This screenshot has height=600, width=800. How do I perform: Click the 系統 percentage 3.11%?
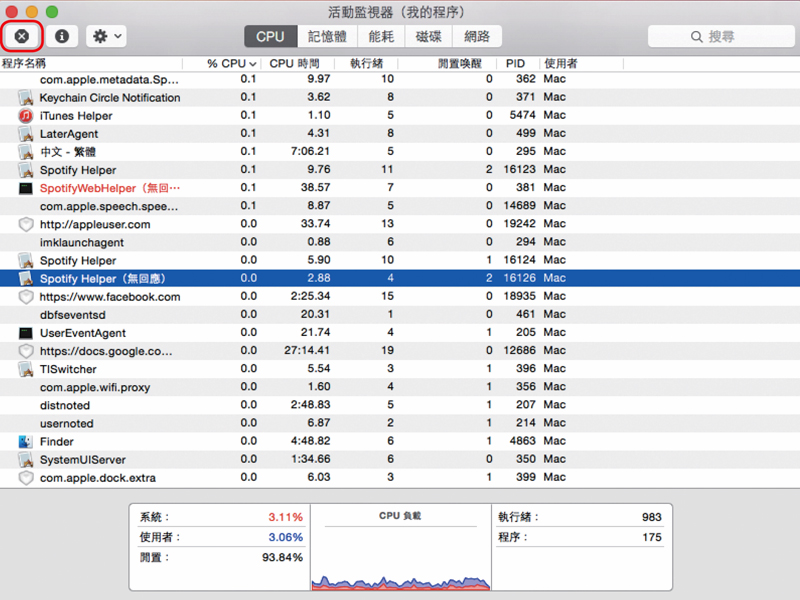(x=286, y=517)
